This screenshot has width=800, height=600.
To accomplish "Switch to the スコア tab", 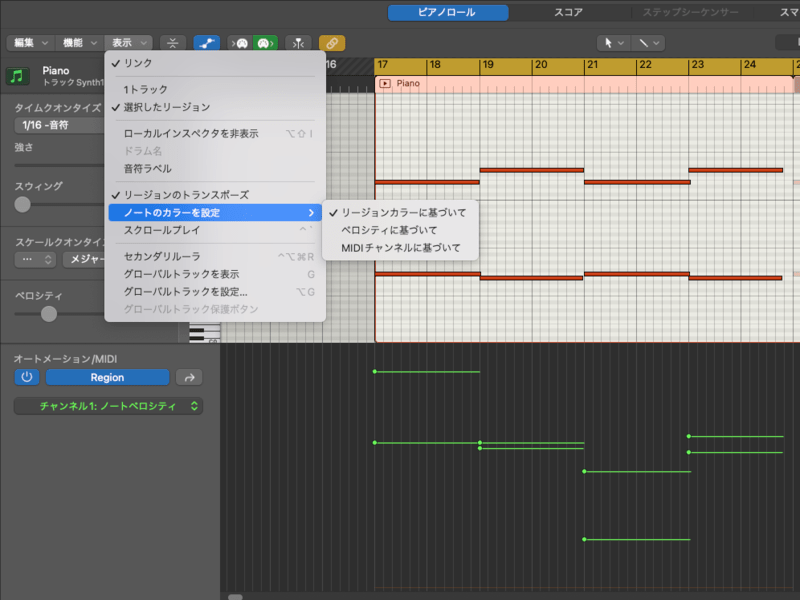I will click(x=569, y=13).
